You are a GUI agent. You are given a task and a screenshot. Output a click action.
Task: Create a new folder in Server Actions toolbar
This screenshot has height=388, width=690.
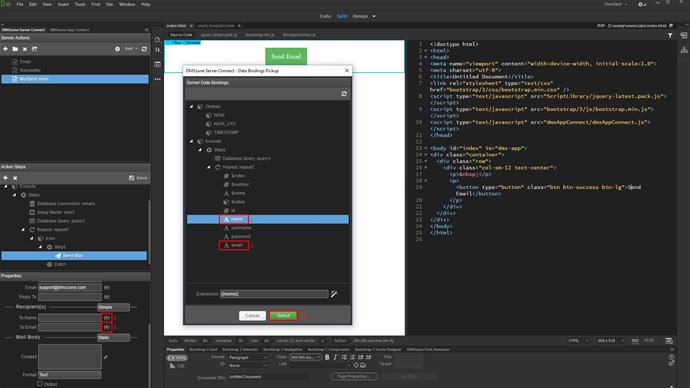point(15,49)
